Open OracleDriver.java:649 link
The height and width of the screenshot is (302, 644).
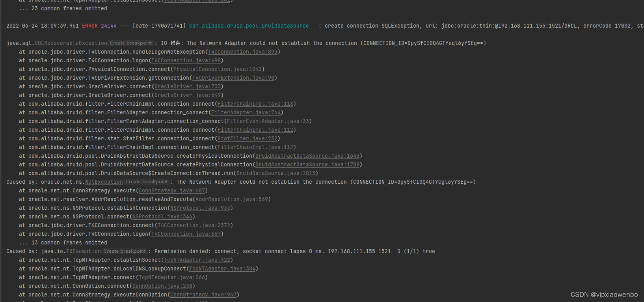188,95
